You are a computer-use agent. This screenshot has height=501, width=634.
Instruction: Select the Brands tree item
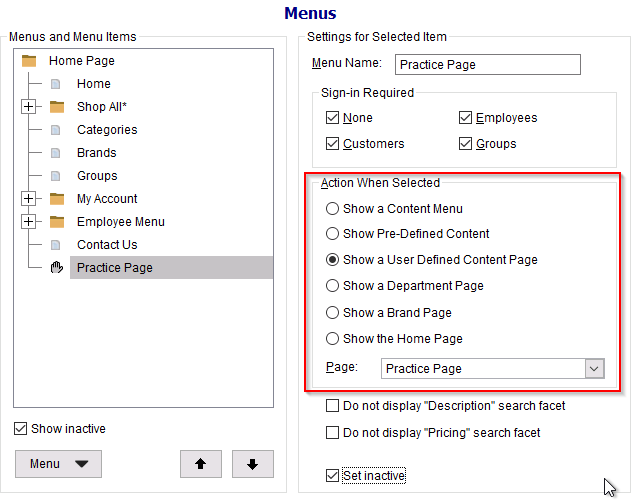coord(97,153)
